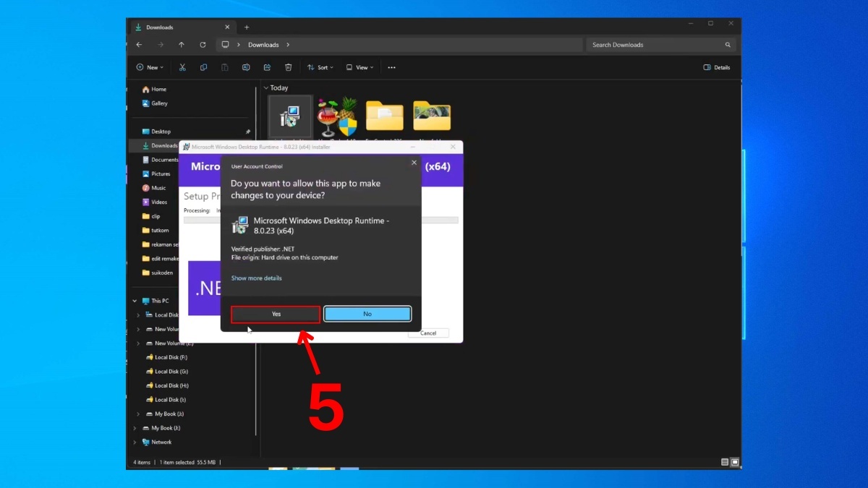Select This PC in navigation pane
Screen dimensions: 868x488
[x=156, y=301]
